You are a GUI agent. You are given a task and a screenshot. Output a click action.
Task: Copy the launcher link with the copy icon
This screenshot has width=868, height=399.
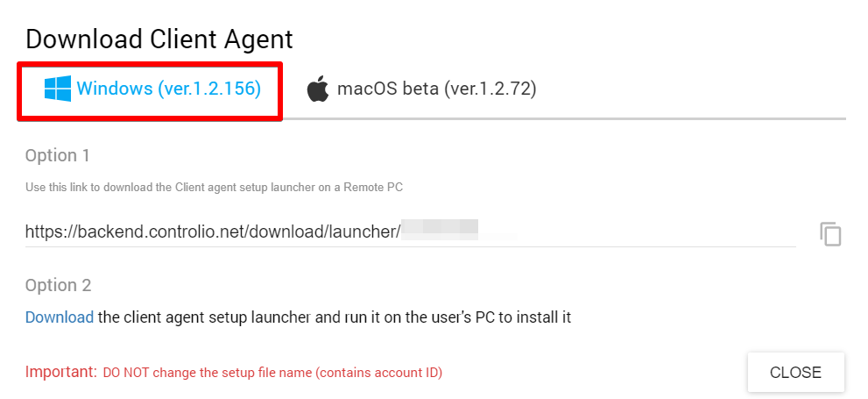(830, 234)
